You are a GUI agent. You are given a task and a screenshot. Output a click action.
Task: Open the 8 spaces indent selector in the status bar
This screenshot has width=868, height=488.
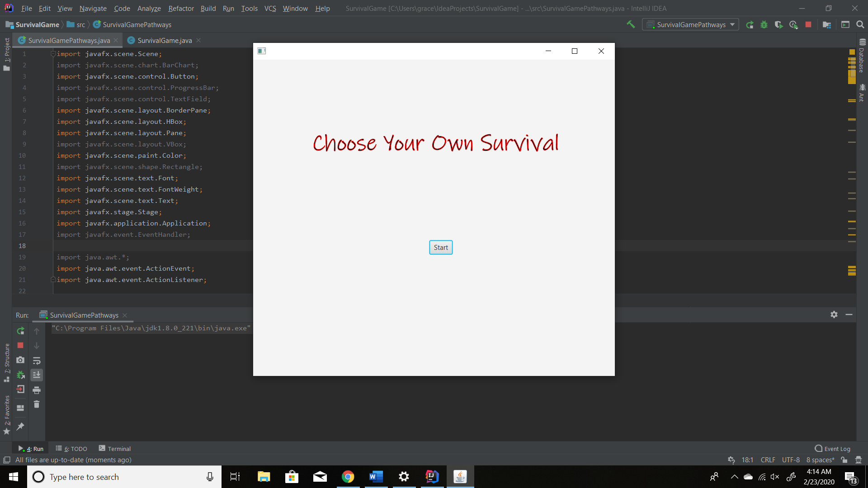click(820, 460)
